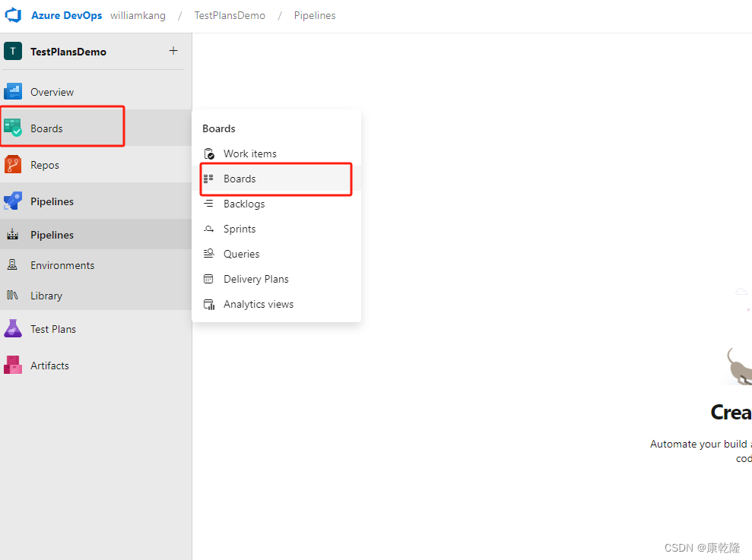Click the Overview sidebar icon

(x=13, y=91)
